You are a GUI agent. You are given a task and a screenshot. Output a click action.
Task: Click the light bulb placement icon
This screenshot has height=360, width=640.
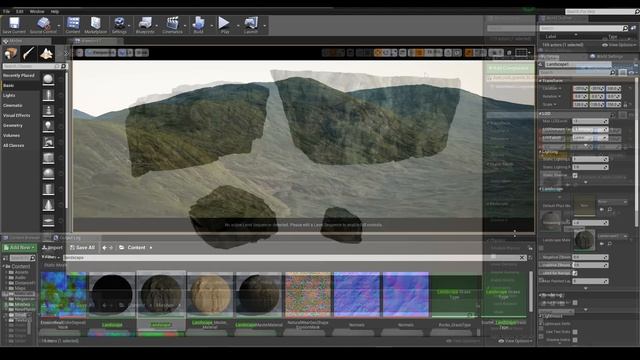pyautogui.click(x=48, y=126)
